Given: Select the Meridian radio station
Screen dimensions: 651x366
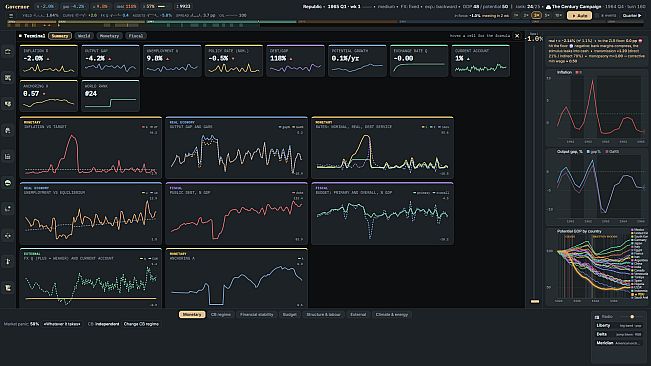Looking at the screenshot, I should tap(619, 343).
